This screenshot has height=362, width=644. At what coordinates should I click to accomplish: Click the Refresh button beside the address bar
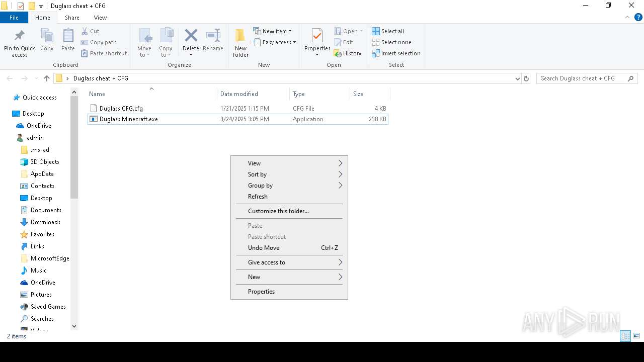click(x=526, y=79)
